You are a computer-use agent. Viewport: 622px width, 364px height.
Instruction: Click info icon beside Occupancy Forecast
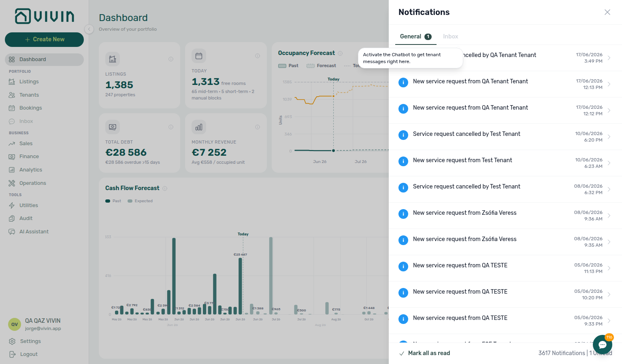point(340,53)
